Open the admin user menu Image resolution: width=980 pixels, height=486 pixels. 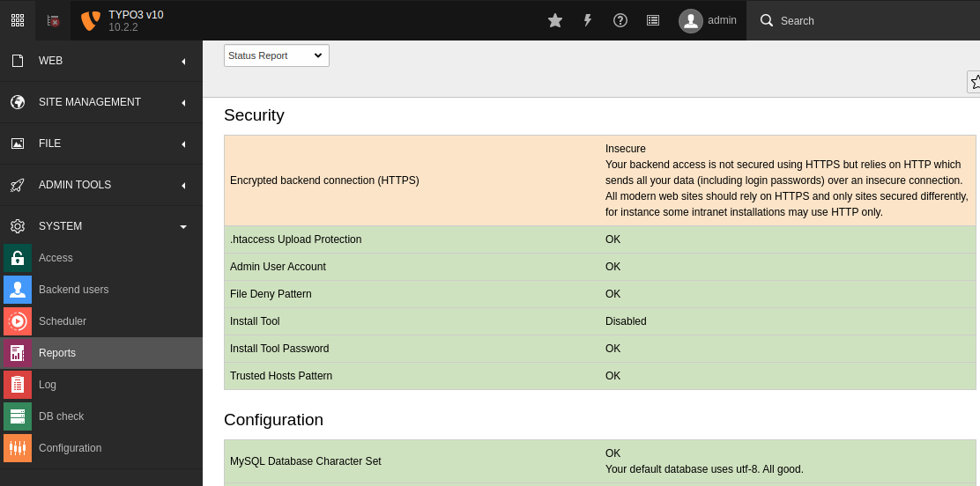coord(708,20)
